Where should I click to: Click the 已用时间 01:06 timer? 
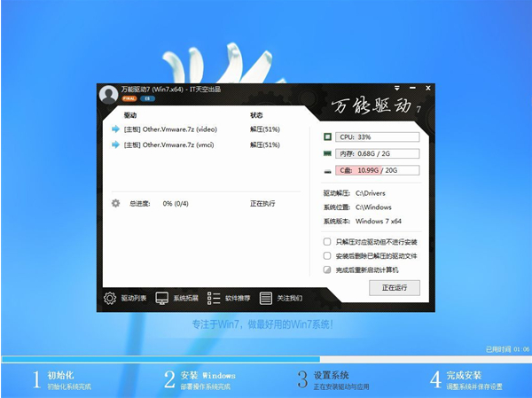coord(507,349)
